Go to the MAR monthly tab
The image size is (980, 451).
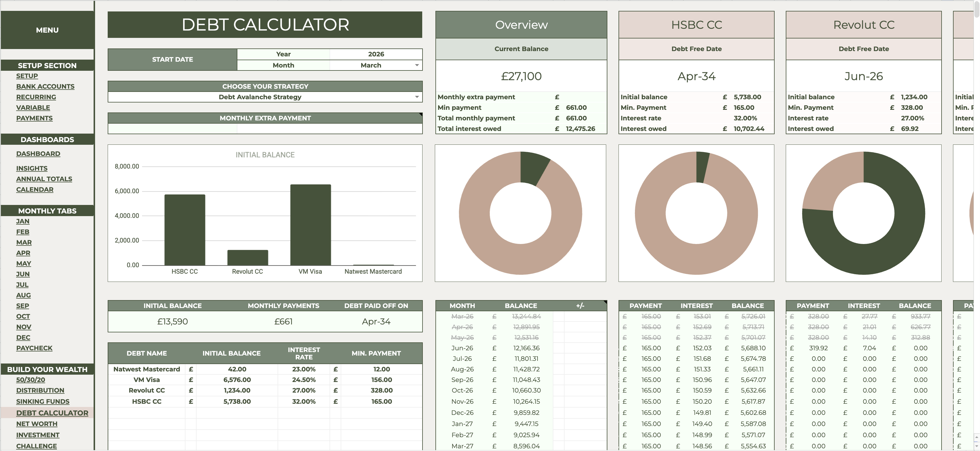(x=23, y=243)
